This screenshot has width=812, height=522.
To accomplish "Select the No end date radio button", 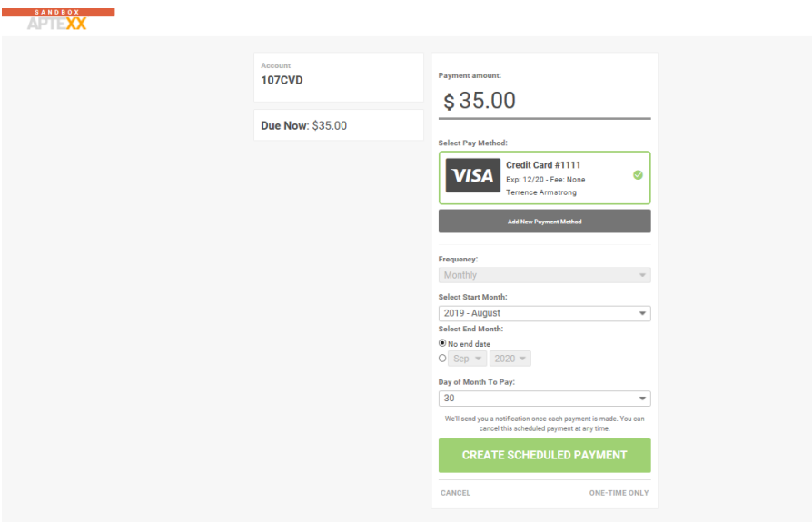I will 442,344.
